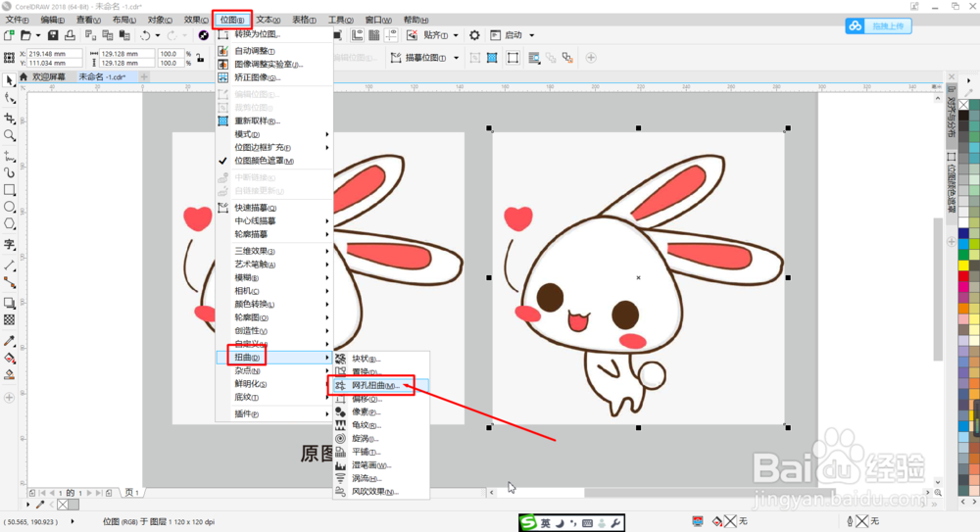Open the 描摹位图 dropdown arrow
980x532 pixels.
pos(457,58)
